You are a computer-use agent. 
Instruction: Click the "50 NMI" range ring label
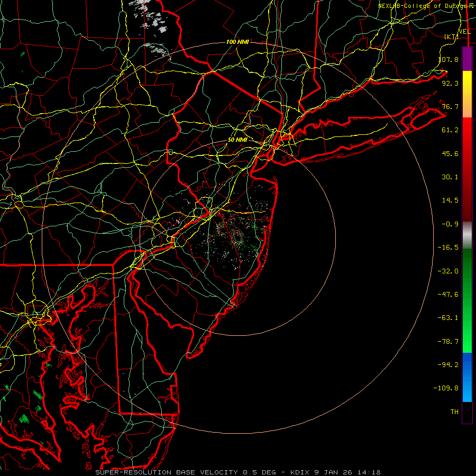pyautogui.click(x=237, y=140)
